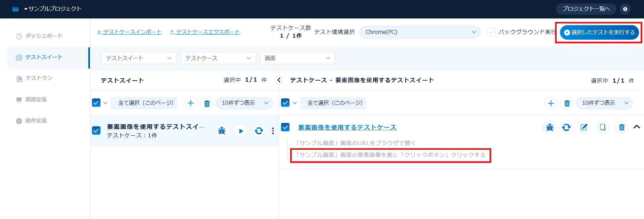Open the three-dot menu for test suite
Viewport: 644px width, 219px height.
tap(273, 131)
